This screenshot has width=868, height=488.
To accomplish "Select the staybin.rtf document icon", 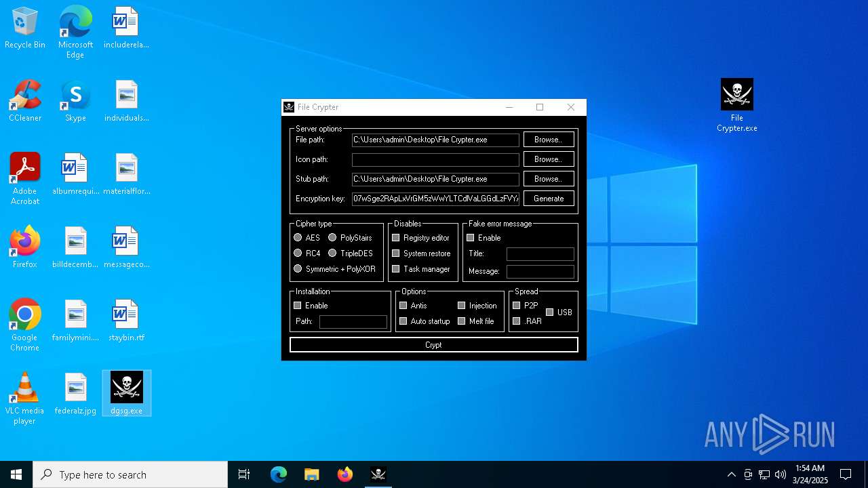I will coord(126,321).
